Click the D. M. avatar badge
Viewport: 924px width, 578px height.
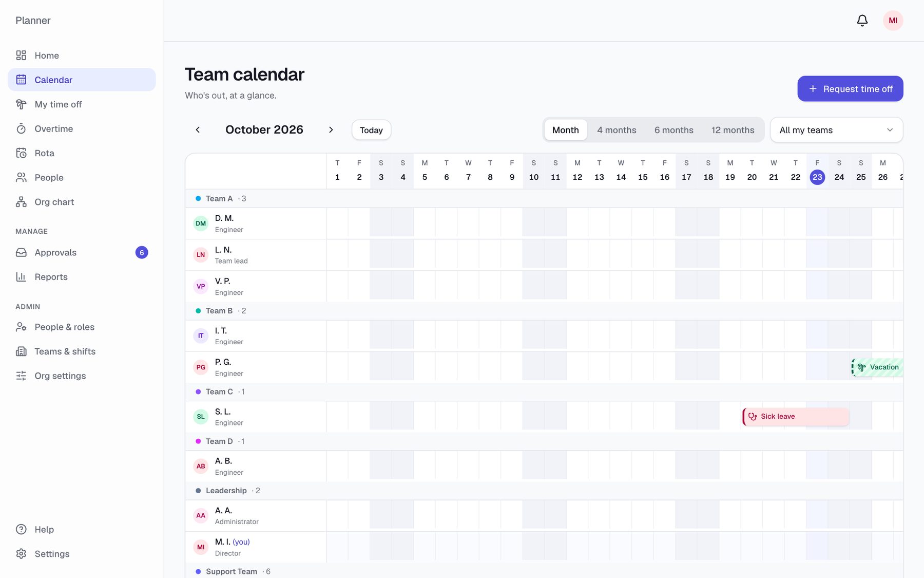(201, 223)
